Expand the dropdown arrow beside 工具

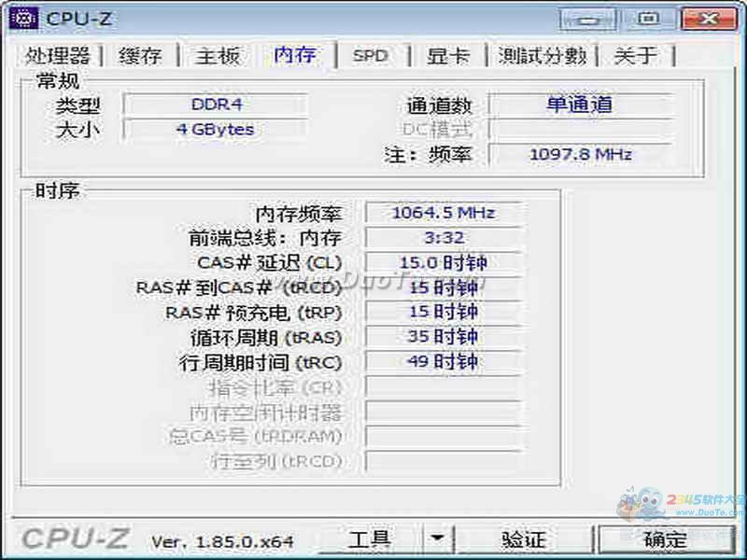coord(437,539)
